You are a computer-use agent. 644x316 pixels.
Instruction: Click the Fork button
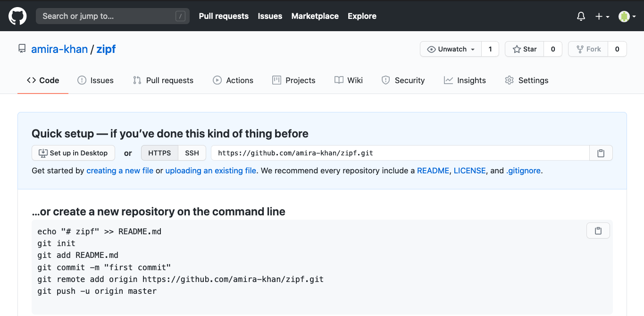tap(588, 49)
